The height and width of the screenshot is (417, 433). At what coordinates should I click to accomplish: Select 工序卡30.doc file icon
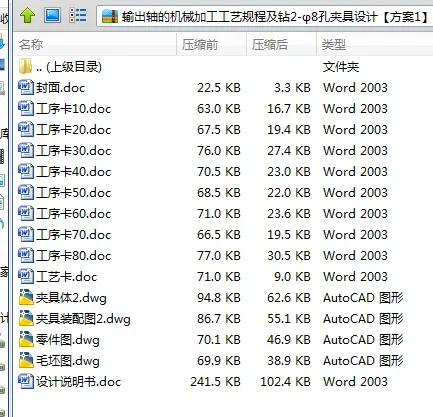pyautogui.click(x=26, y=150)
